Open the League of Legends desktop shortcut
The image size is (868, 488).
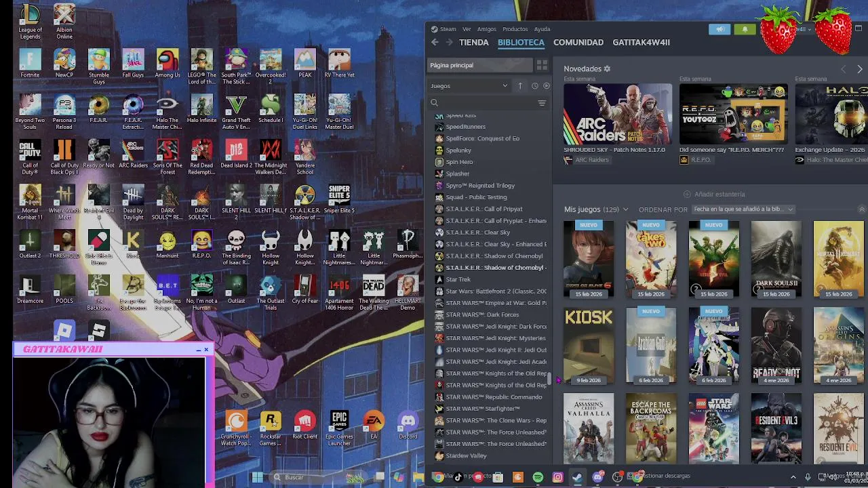pyautogui.click(x=30, y=21)
